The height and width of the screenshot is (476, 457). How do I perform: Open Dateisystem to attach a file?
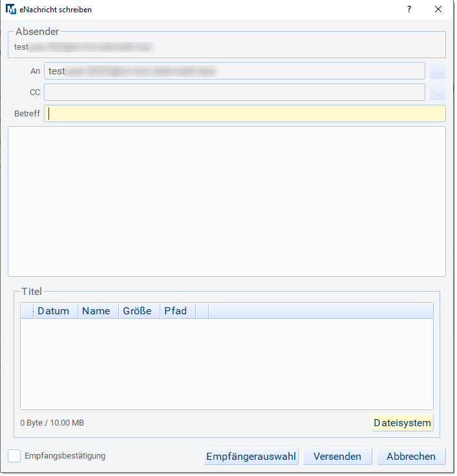402,423
